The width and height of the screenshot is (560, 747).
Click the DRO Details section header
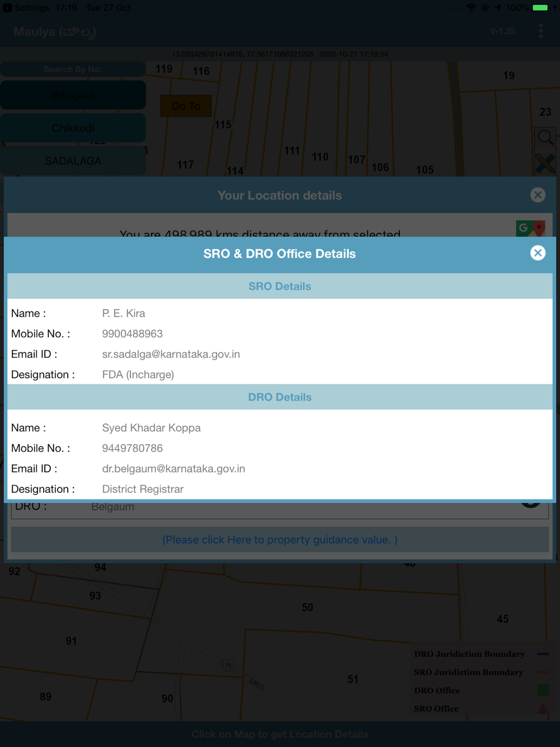280,397
